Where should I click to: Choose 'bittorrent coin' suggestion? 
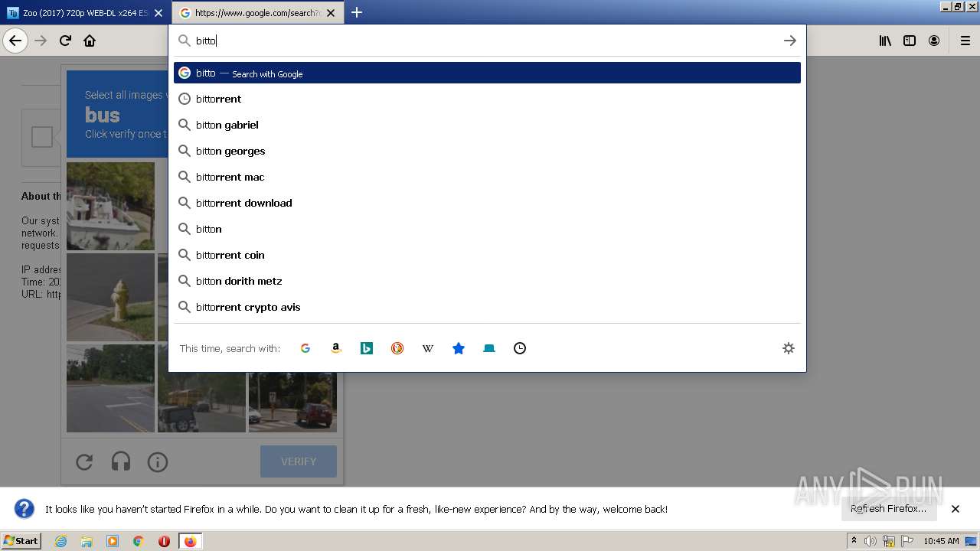point(487,255)
